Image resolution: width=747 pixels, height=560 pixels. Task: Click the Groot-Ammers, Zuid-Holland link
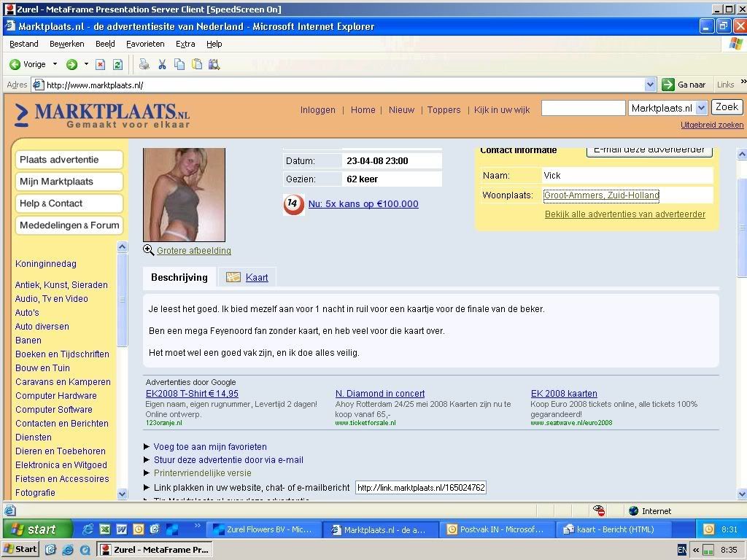[x=601, y=195]
